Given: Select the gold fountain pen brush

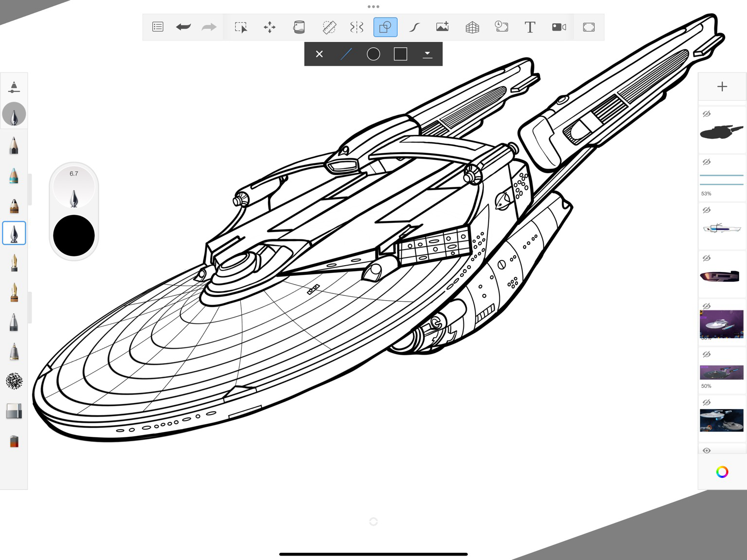Looking at the screenshot, I should click(14, 263).
